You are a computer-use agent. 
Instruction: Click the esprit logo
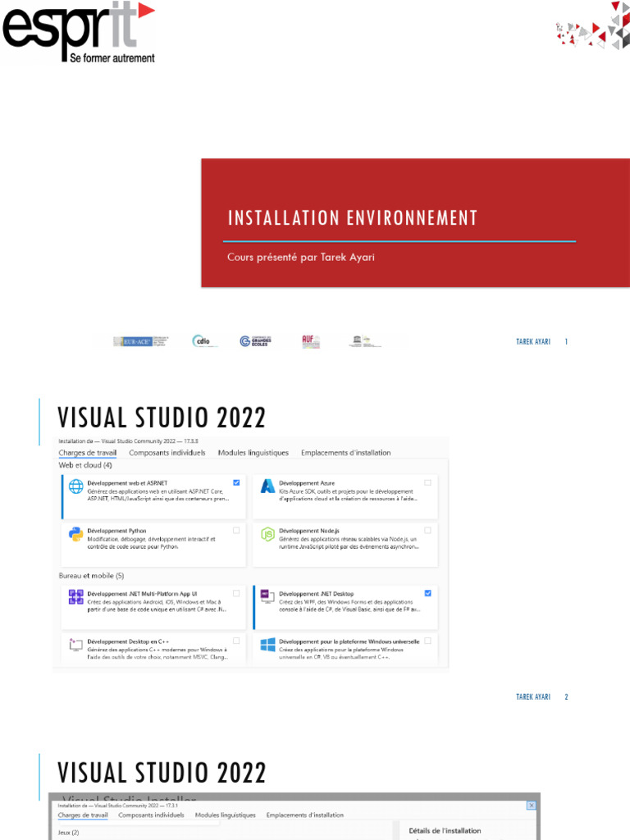(79, 32)
